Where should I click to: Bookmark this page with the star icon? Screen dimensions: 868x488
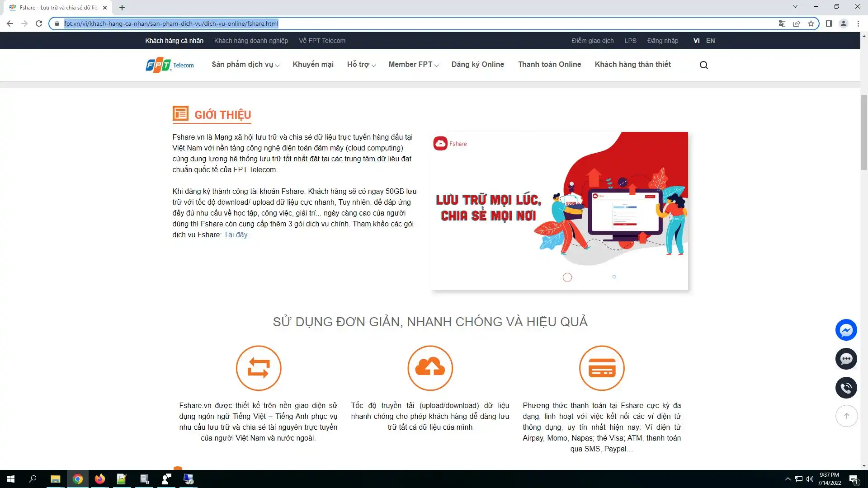click(x=811, y=23)
